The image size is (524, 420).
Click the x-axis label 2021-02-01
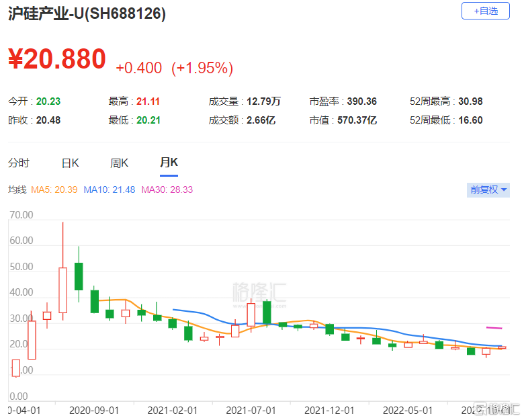173,411
